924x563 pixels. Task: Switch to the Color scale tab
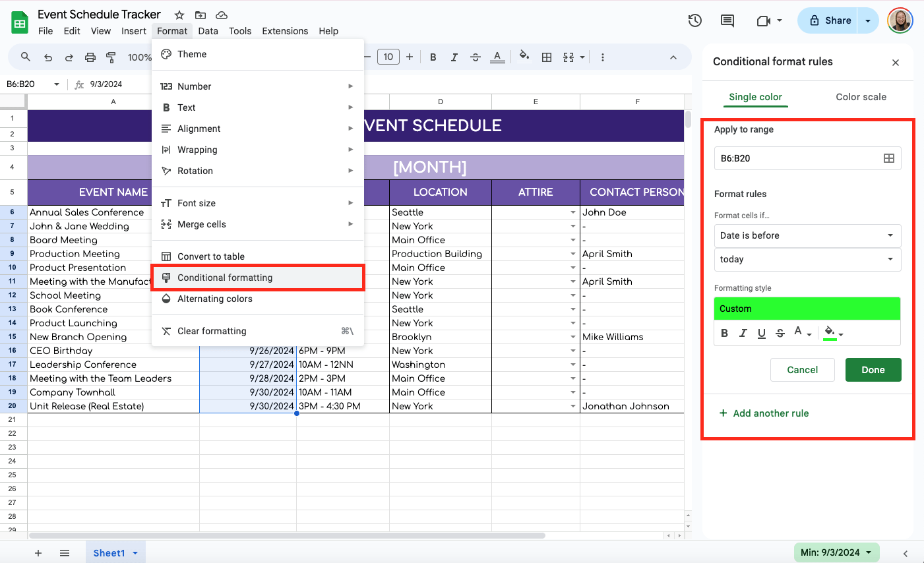pyautogui.click(x=861, y=97)
